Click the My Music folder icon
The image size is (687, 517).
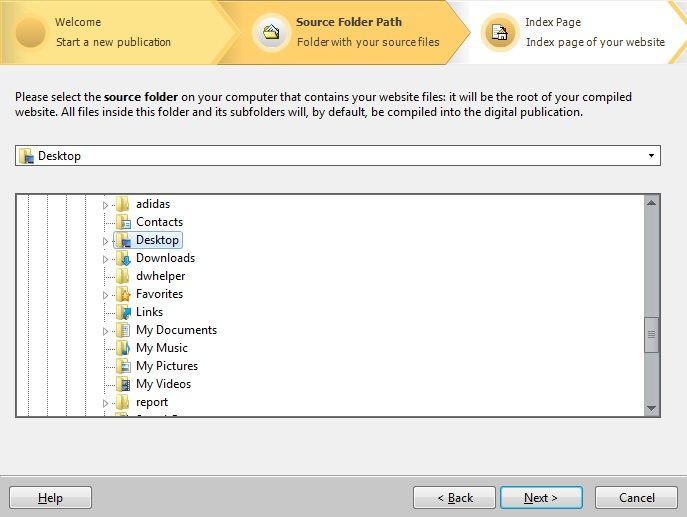(123, 347)
